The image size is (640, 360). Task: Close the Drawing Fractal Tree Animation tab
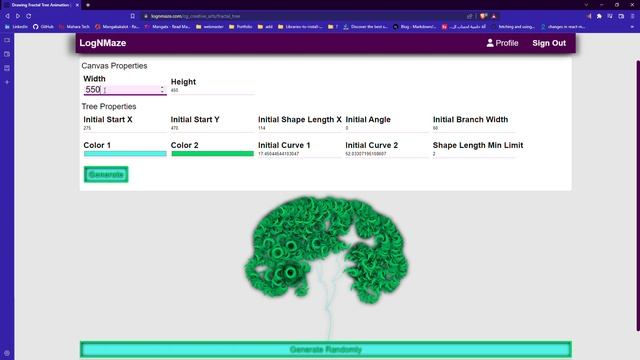[x=77, y=5]
